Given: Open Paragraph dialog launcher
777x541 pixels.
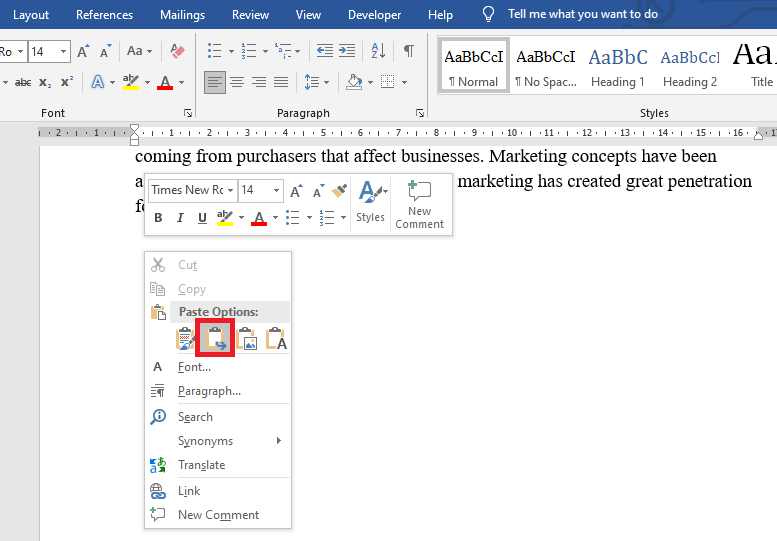Looking at the screenshot, I should pos(420,113).
